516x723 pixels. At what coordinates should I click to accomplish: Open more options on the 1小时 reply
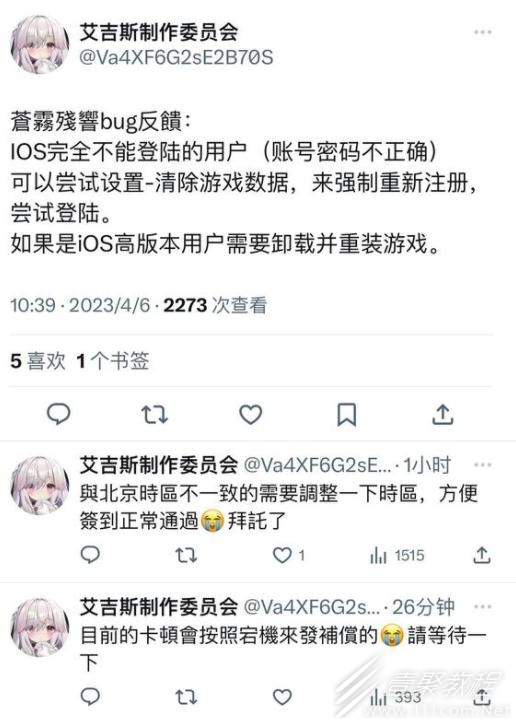coord(482,465)
